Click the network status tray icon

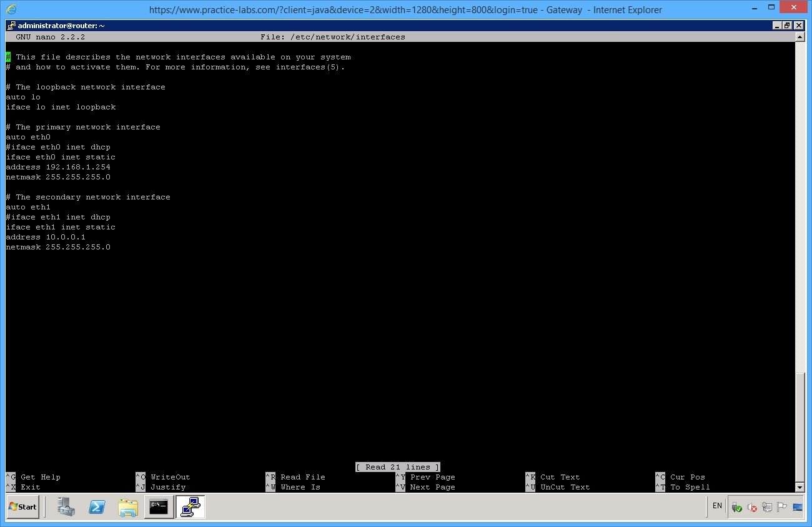tap(767, 507)
